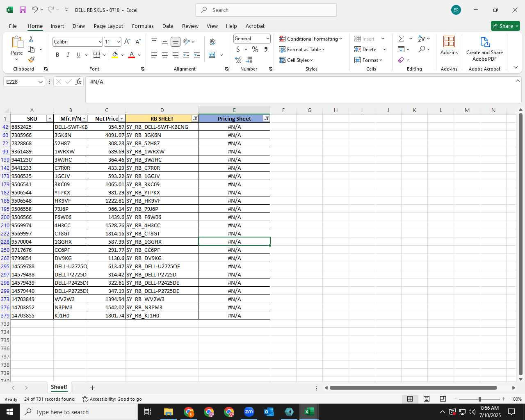Open File Explorer from taskbar

pyautogui.click(x=169, y=412)
